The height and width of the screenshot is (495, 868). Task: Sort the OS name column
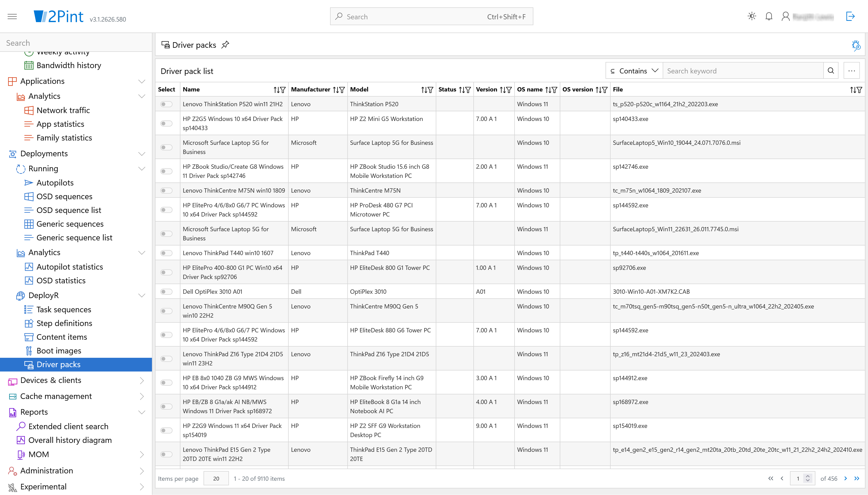(548, 90)
